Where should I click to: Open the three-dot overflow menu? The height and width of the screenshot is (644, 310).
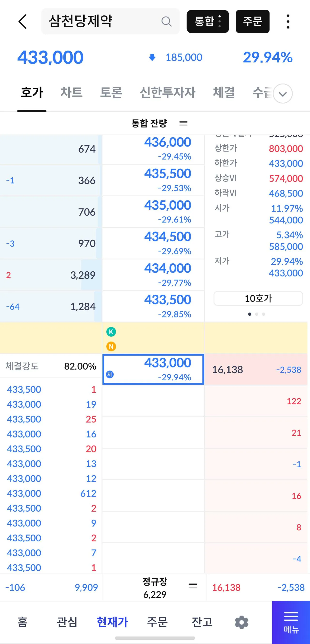[288, 22]
